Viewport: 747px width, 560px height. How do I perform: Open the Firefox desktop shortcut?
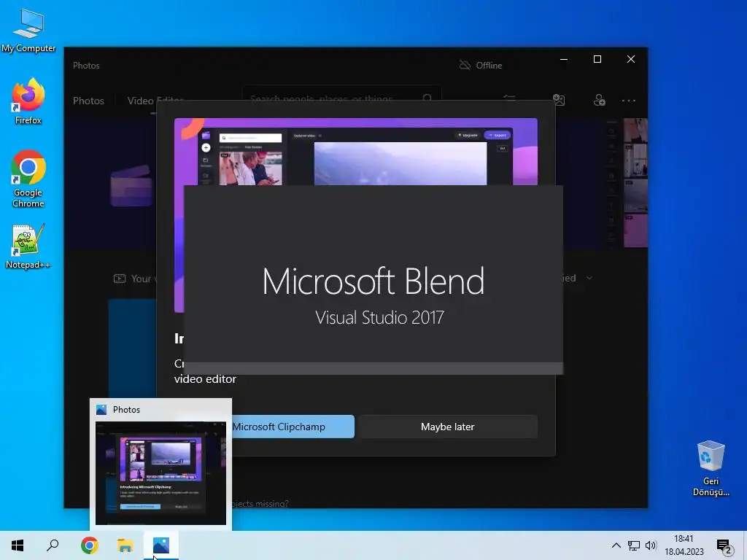(28, 101)
